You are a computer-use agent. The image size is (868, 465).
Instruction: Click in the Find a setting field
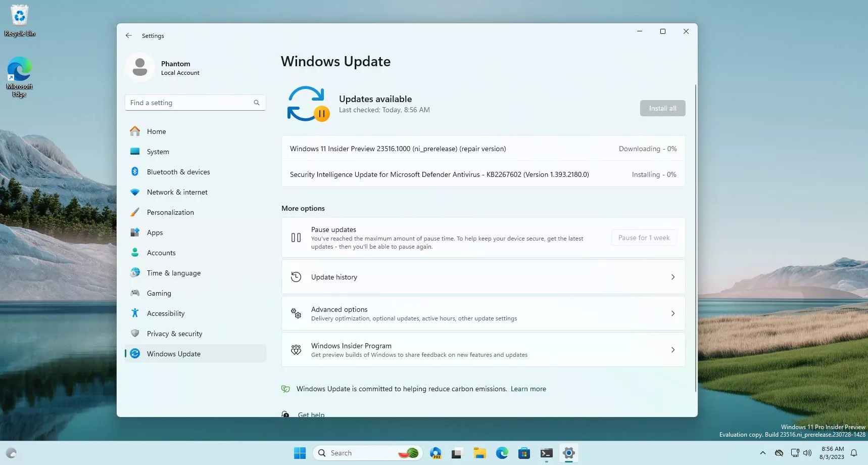pyautogui.click(x=195, y=103)
